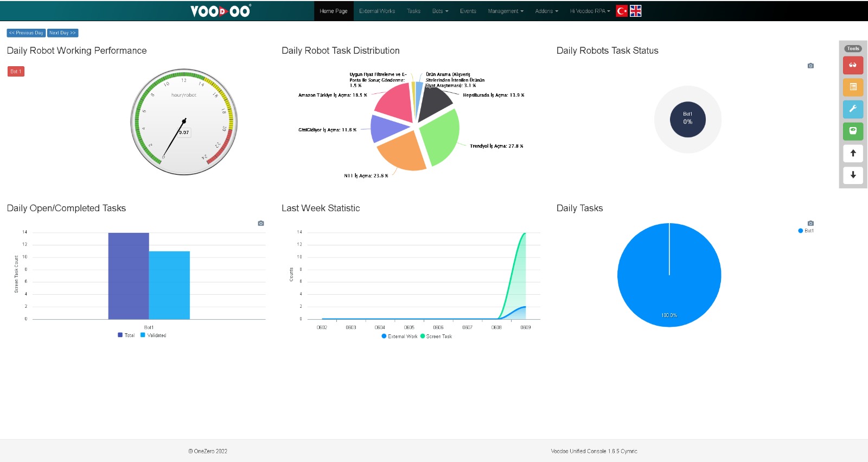
Task: Click the 'HepsiBurada İş Açma: 13.9 %' label
Action: click(x=494, y=95)
